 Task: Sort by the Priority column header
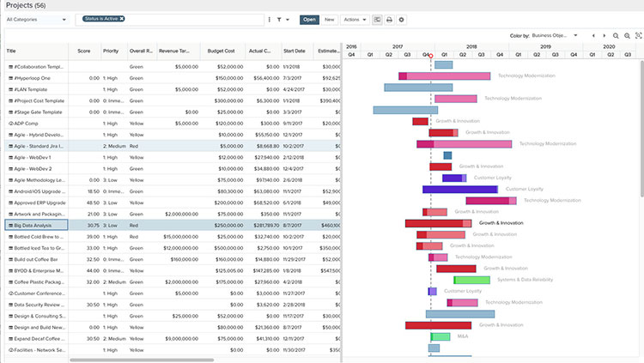pyautogui.click(x=111, y=51)
